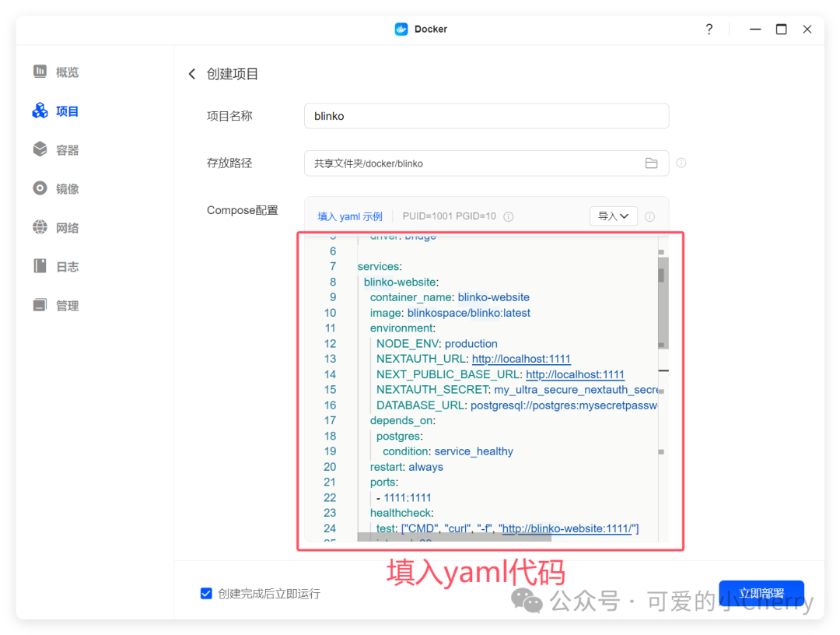Click vertical scrollbar thumb of yaml editor
840x635 pixels.
click(x=663, y=303)
